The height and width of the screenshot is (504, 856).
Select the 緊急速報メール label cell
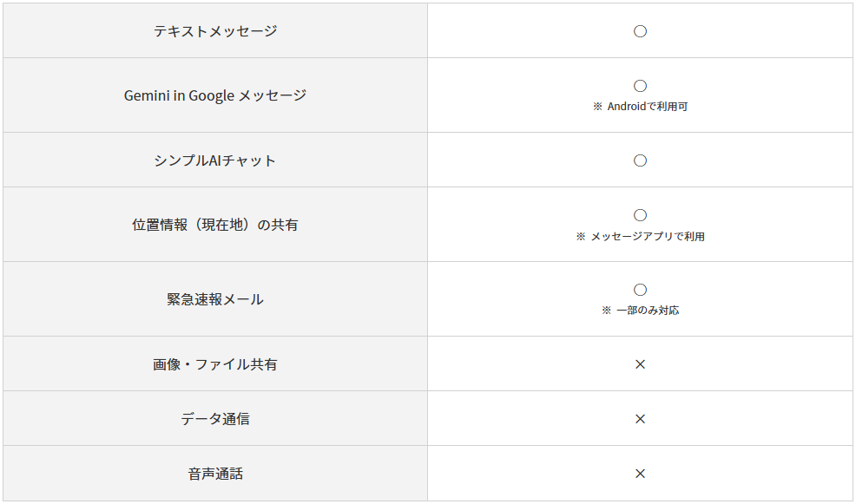215,299
